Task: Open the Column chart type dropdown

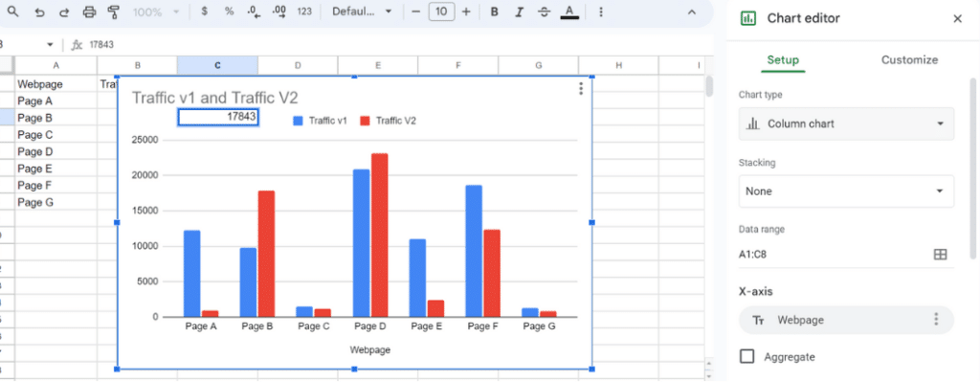Action: coord(846,124)
